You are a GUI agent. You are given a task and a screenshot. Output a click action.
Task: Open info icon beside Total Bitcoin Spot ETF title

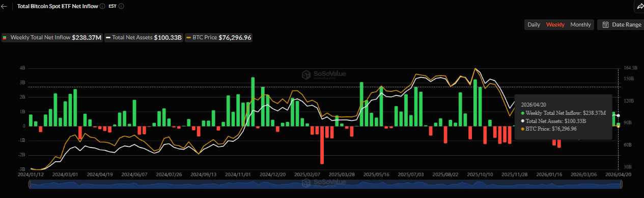(x=103, y=7)
